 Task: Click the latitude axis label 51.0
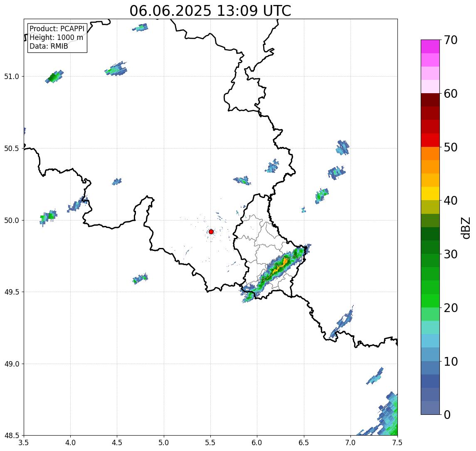(x=12, y=77)
